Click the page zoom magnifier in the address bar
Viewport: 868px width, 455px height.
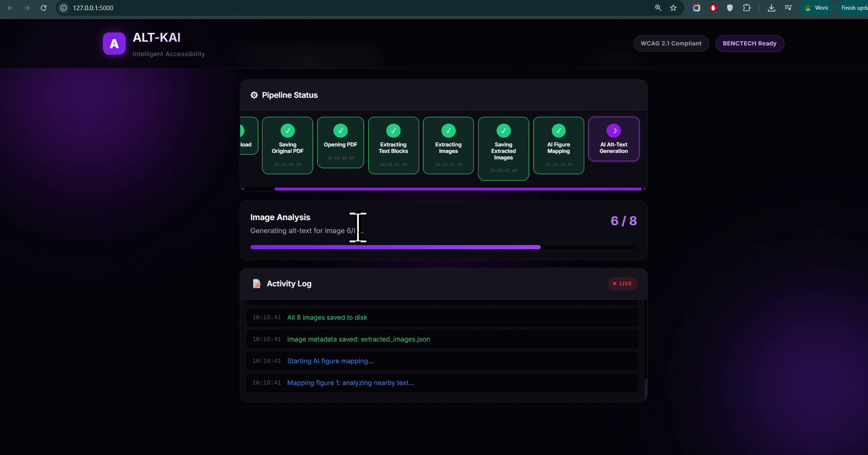[x=657, y=8]
